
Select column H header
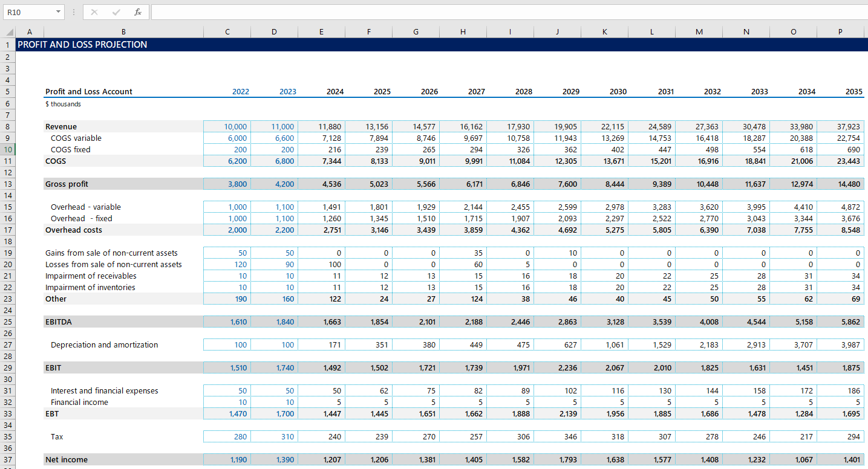[x=463, y=32]
